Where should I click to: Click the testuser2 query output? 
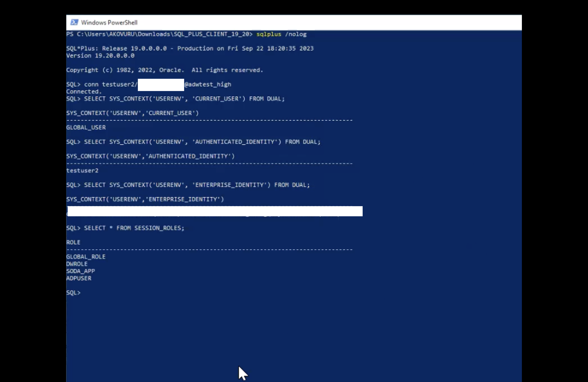82,170
